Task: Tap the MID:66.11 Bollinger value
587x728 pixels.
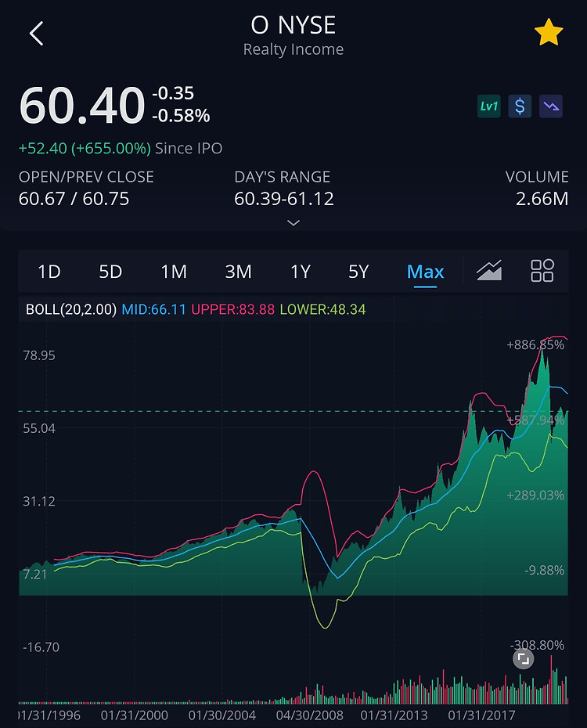Action: pyautogui.click(x=153, y=309)
